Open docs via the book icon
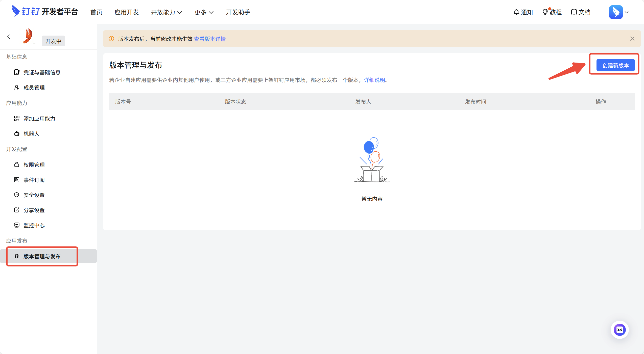This screenshot has width=644, height=354. (574, 12)
